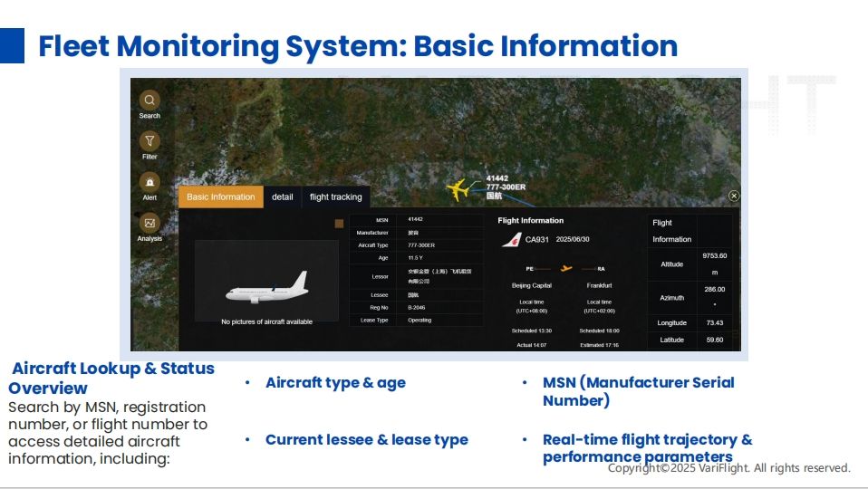This screenshot has width=868, height=489.
Task: Click the VariFlight copyright notice
Action: (728, 468)
